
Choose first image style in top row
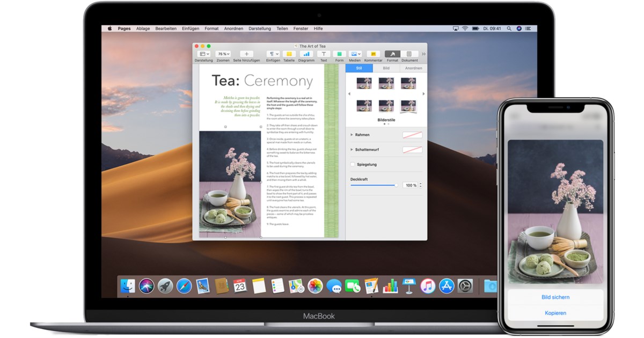tap(364, 83)
